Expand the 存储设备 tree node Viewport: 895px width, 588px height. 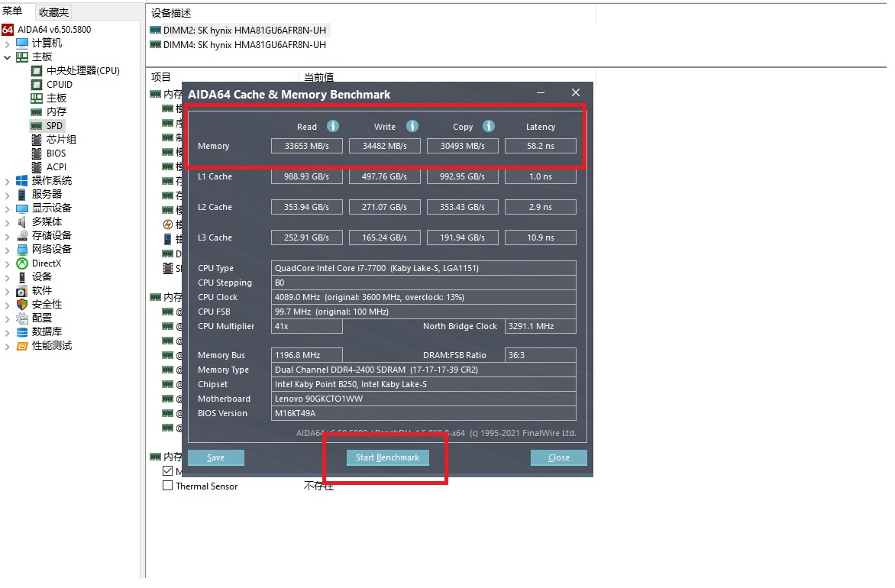coord(7,236)
